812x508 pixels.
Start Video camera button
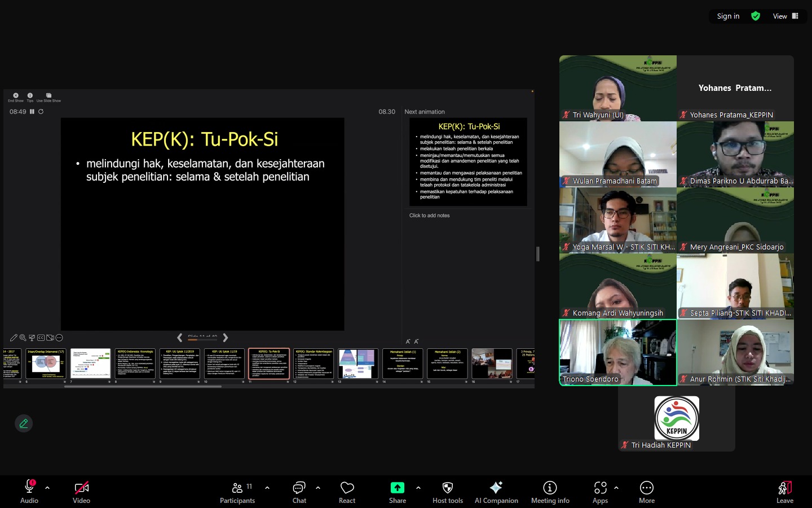coord(81,492)
